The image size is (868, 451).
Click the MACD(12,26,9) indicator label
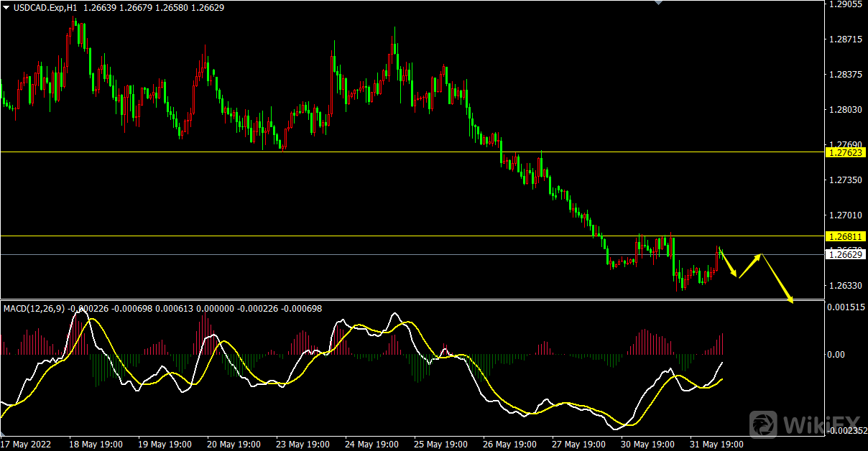(34, 309)
